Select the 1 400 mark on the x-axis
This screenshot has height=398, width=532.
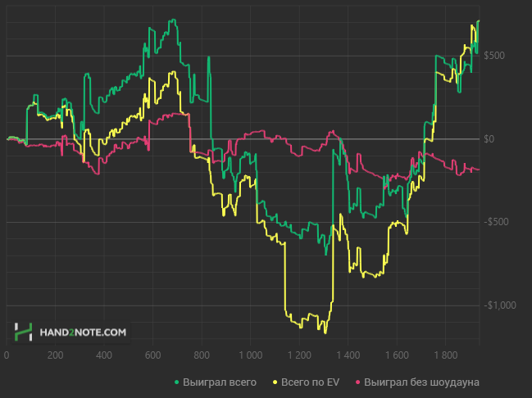pos(348,355)
